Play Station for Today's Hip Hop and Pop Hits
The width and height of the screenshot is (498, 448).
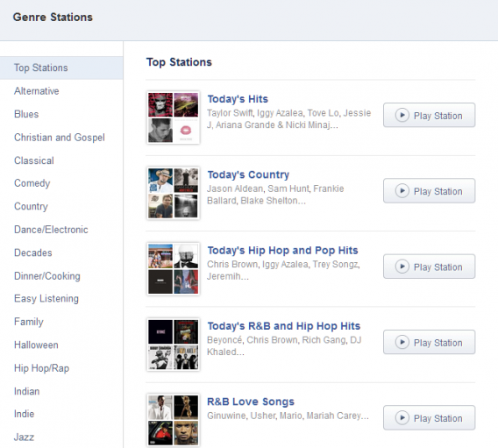pos(429,267)
